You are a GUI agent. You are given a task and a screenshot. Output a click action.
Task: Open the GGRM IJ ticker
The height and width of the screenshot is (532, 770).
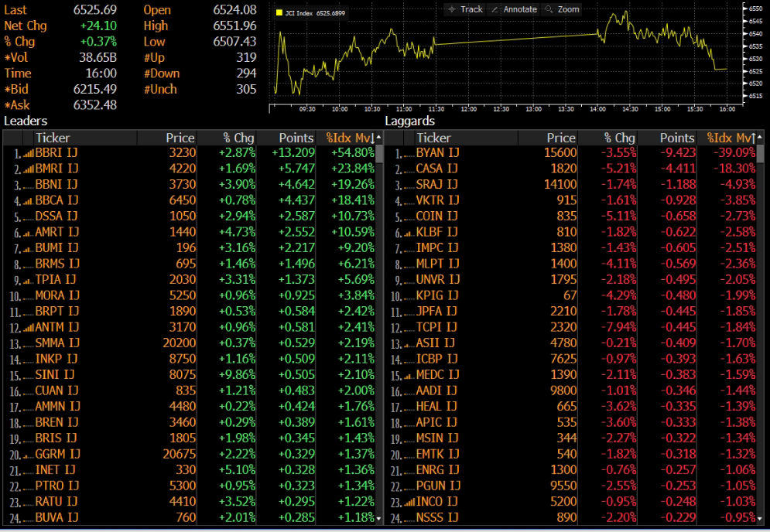[x=57, y=455]
